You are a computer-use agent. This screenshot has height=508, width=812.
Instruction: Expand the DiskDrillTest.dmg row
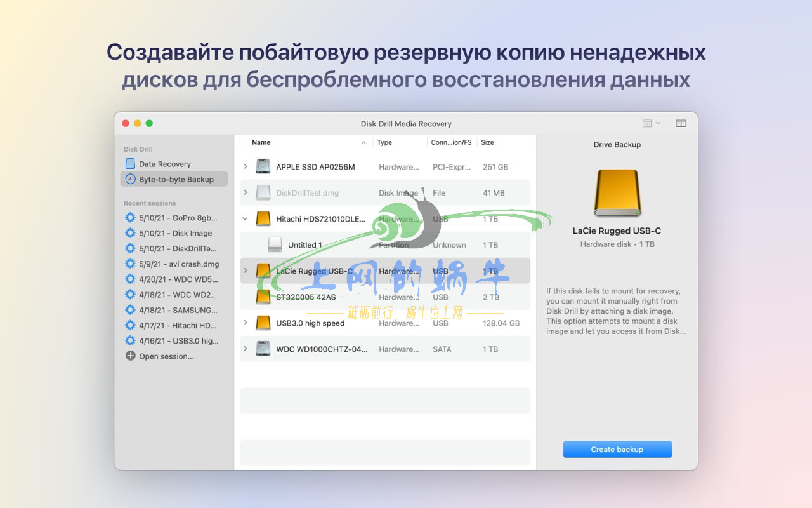click(246, 193)
